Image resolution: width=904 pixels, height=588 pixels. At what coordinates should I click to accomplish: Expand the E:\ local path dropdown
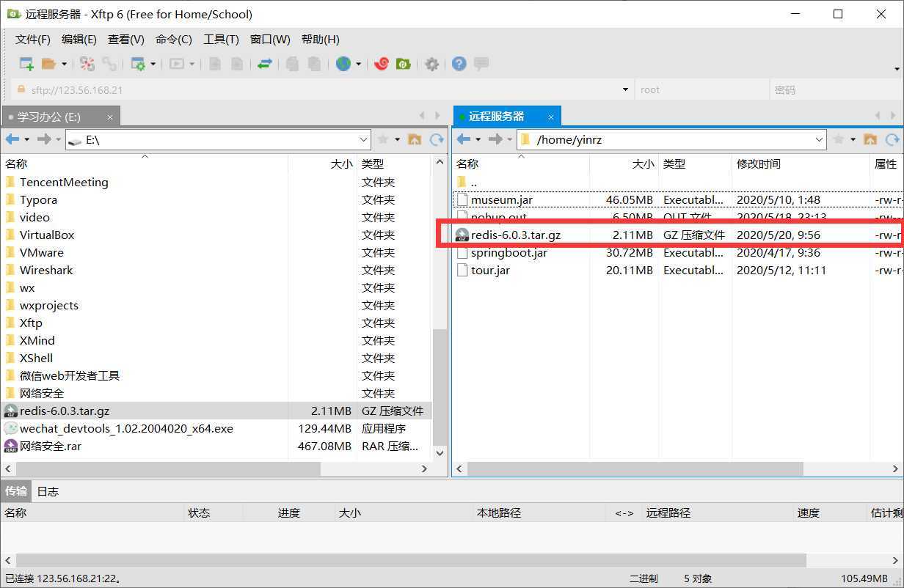click(364, 139)
